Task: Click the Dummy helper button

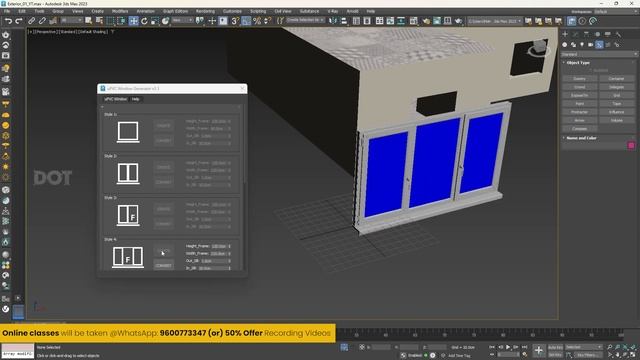Action: pos(579,79)
